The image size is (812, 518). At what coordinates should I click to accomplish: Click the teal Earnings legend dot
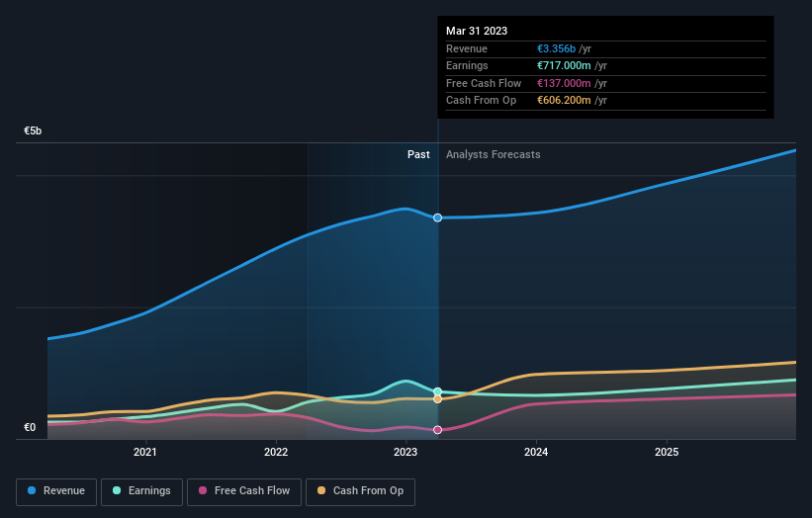coord(117,490)
